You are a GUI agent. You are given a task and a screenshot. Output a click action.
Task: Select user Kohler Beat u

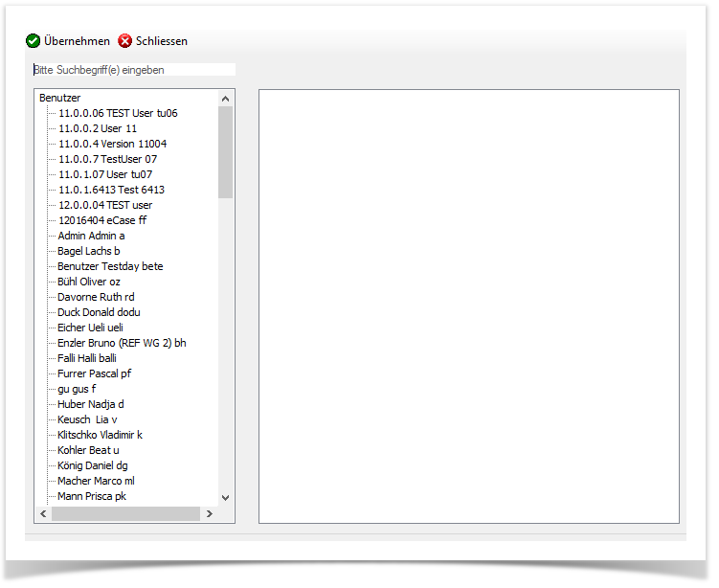point(88,450)
